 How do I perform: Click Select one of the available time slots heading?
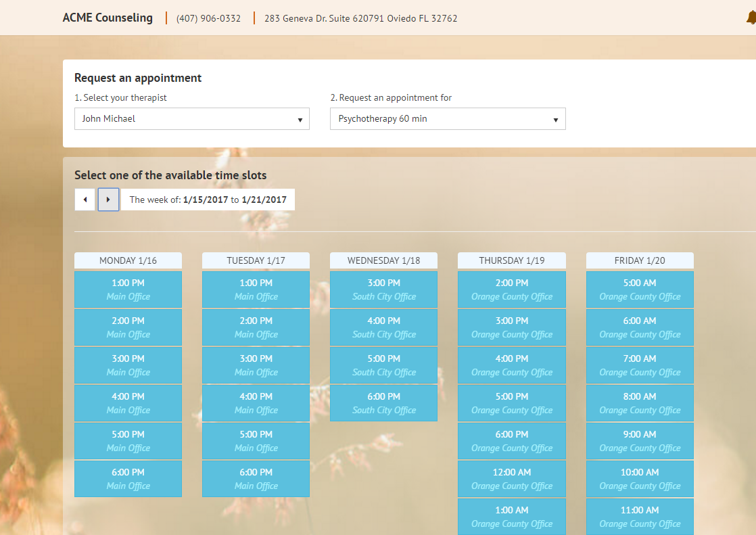click(x=170, y=175)
